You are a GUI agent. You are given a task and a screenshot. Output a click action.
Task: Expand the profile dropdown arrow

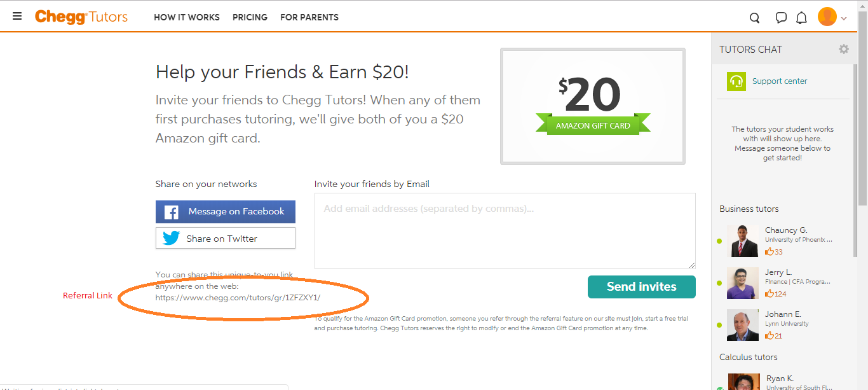[x=844, y=18]
